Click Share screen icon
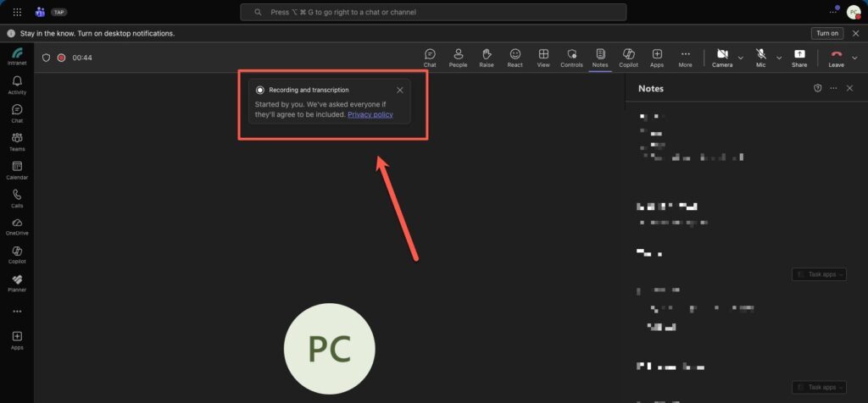 (x=799, y=57)
